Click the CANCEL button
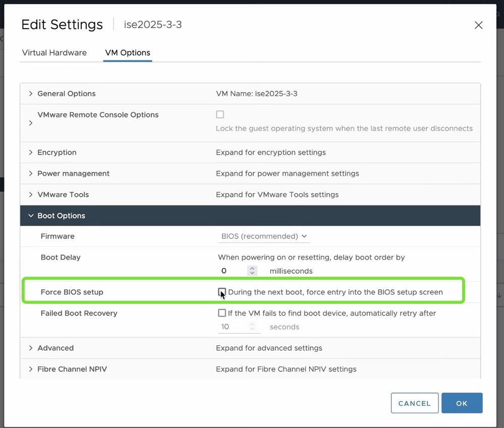Viewport: 504px width, 428px height. [414, 403]
